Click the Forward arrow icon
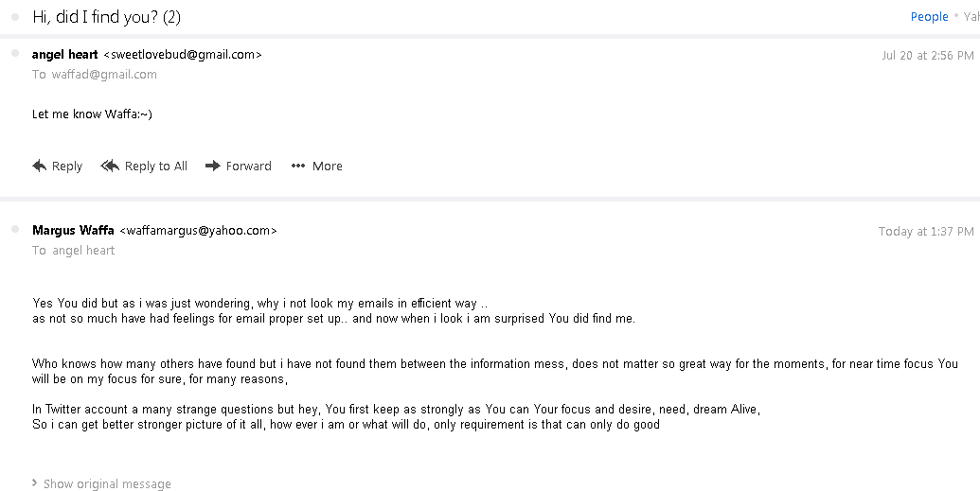Viewport: 980px width, 491px height. click(213, 166)
